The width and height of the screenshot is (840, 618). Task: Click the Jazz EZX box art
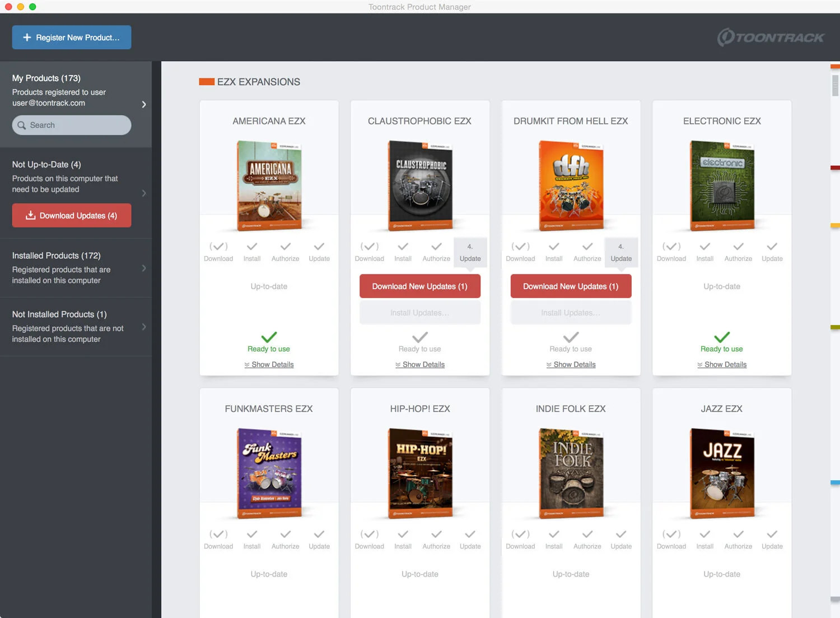722,473
